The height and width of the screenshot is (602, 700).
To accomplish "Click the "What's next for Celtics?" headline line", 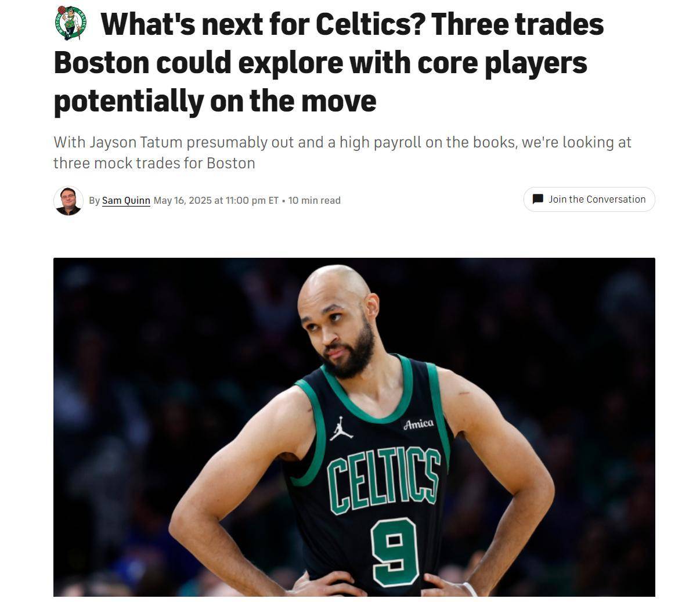I will 352,24.
